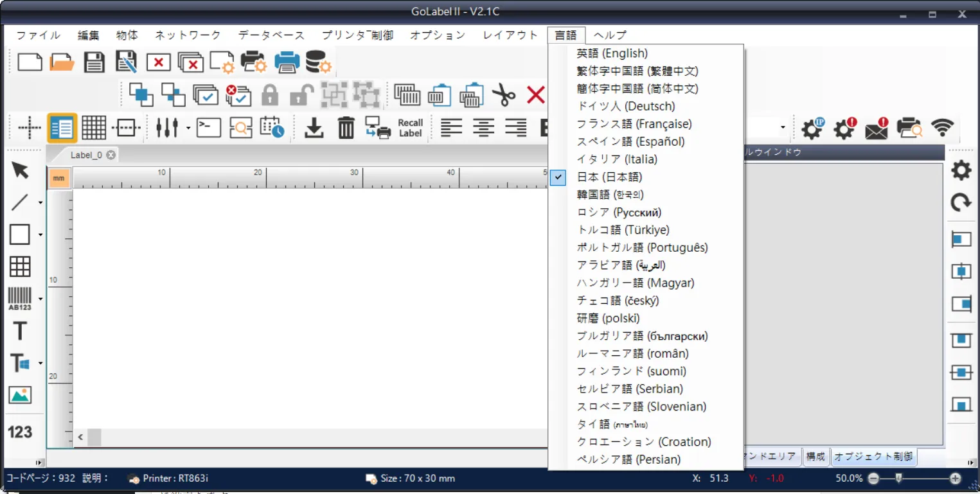Open database settings icon
Viewport: 980px width, 494px height.
(x=318, y=62)
